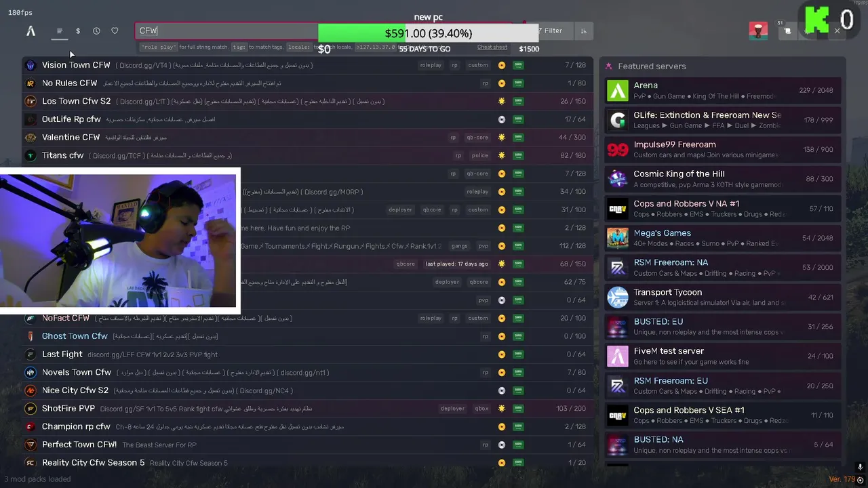Screen dimensions: 868x488
Task: Click the Ghost Town Cfw server logo
Action: 31,336
